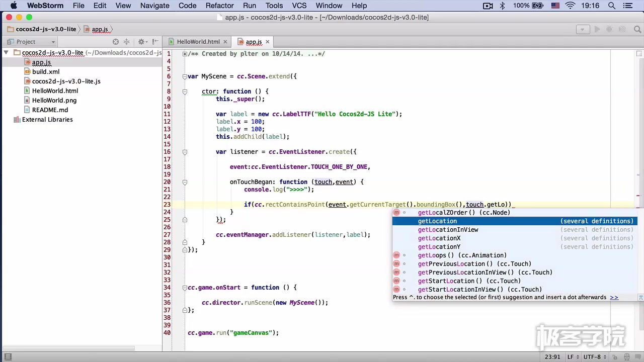Click the error stripe status square indicator

click(x=639, y=54)
